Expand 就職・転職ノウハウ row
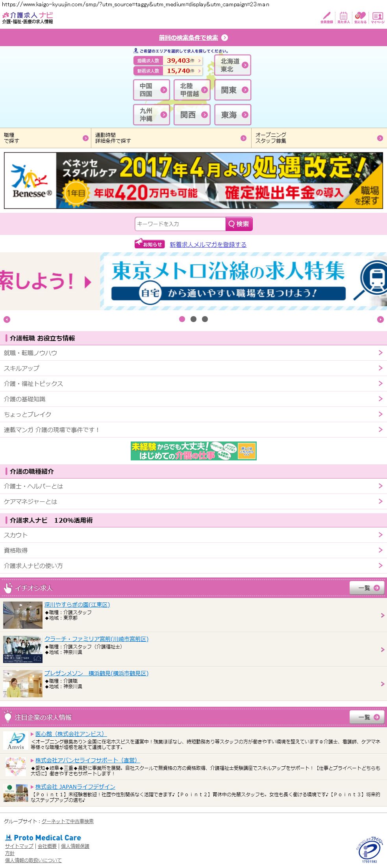 pyautogui.click(x=193, y=353)
